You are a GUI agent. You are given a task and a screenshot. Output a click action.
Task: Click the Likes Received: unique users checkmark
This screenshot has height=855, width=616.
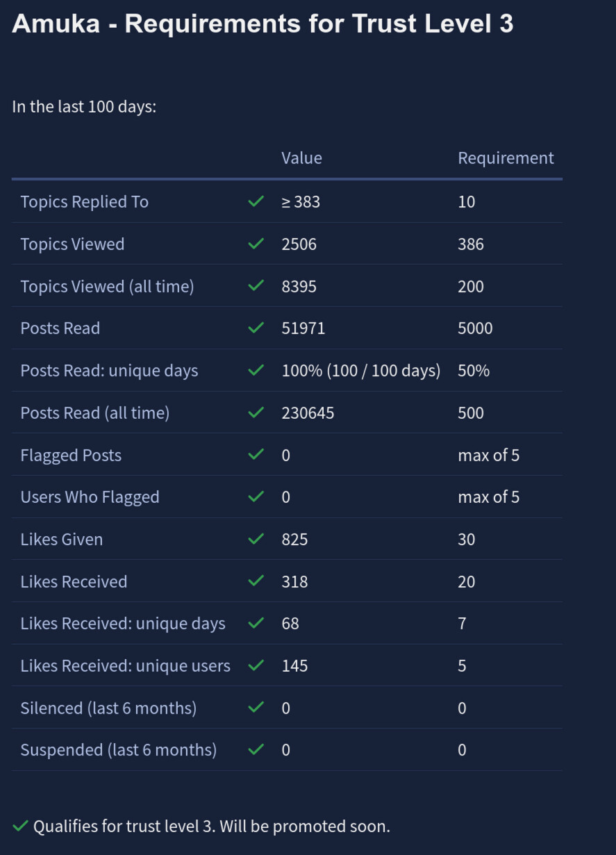pyautogui.click(x=256, y=665)
